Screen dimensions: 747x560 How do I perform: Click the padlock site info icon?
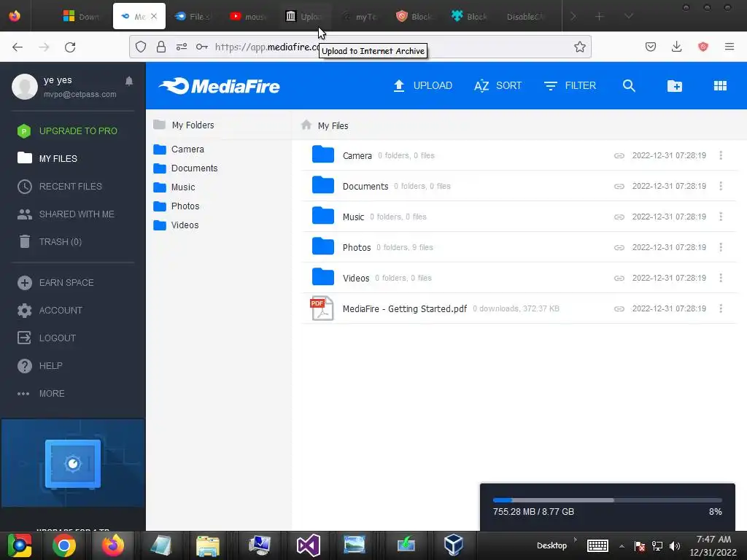(161, 47)
